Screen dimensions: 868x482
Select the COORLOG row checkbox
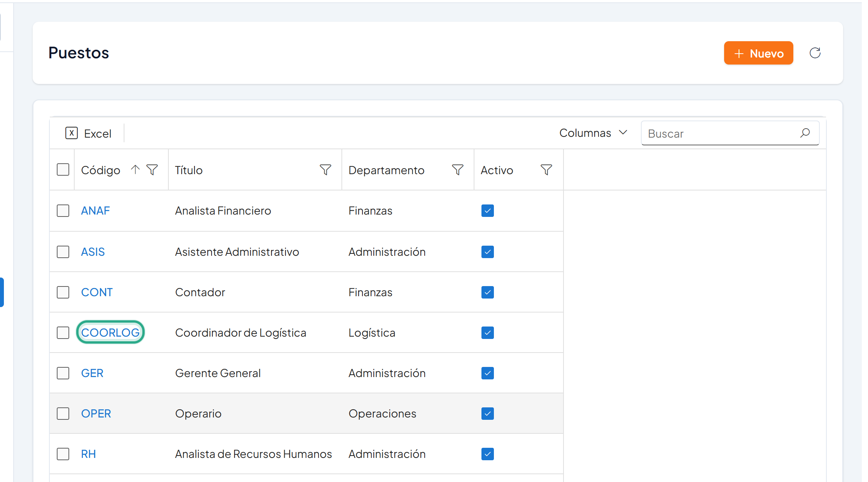pyautogui.click(x=63, y=333)
